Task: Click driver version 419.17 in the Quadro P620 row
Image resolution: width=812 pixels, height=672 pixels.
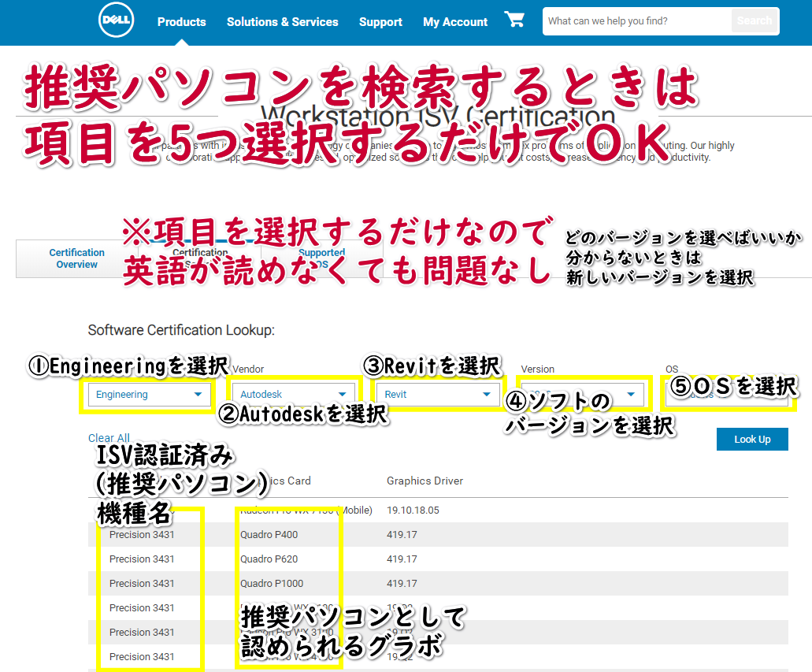Action: click(402, 559)
